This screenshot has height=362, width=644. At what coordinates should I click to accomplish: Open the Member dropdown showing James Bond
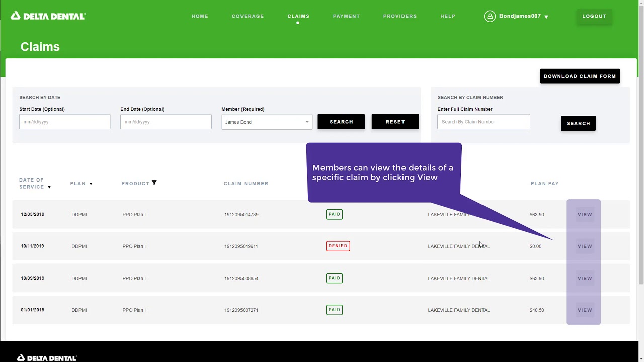267,122
